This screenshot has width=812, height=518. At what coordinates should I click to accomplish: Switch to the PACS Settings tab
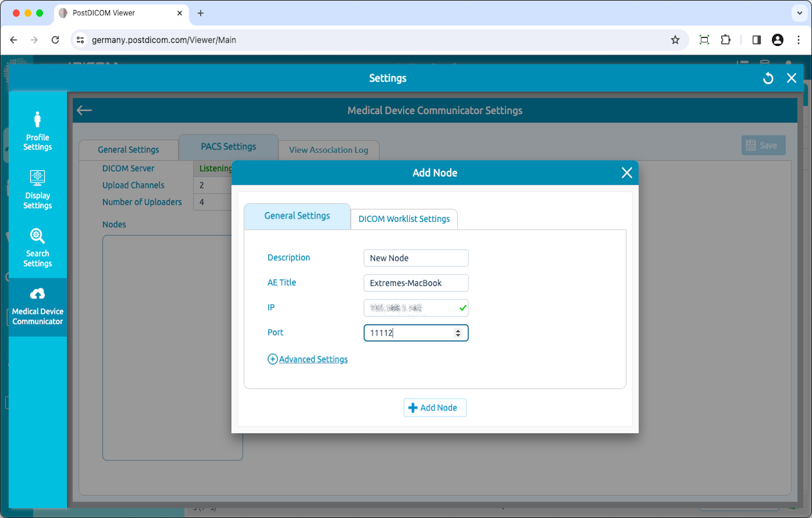[228, 147]
